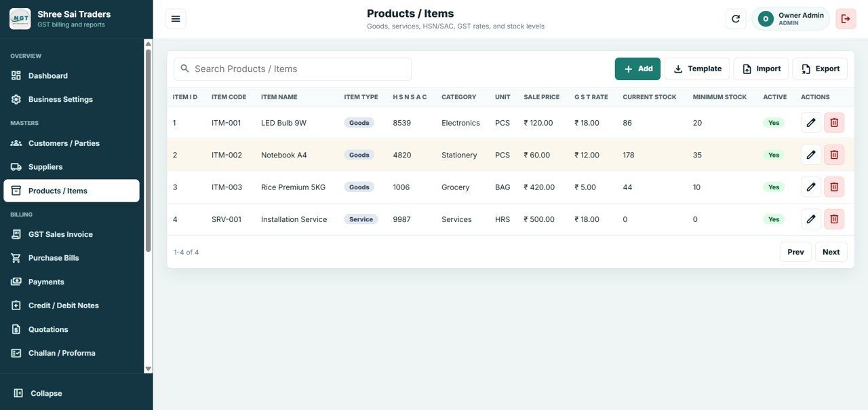Click the Service type badge
This screenshot has width=868, height=410.
pos(361,219)
